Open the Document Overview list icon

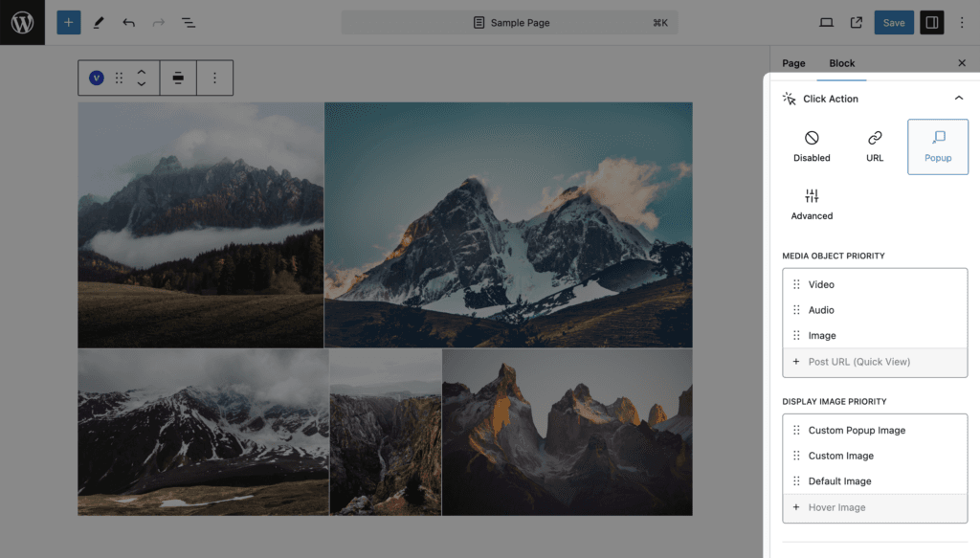click(x=189, y=22)
